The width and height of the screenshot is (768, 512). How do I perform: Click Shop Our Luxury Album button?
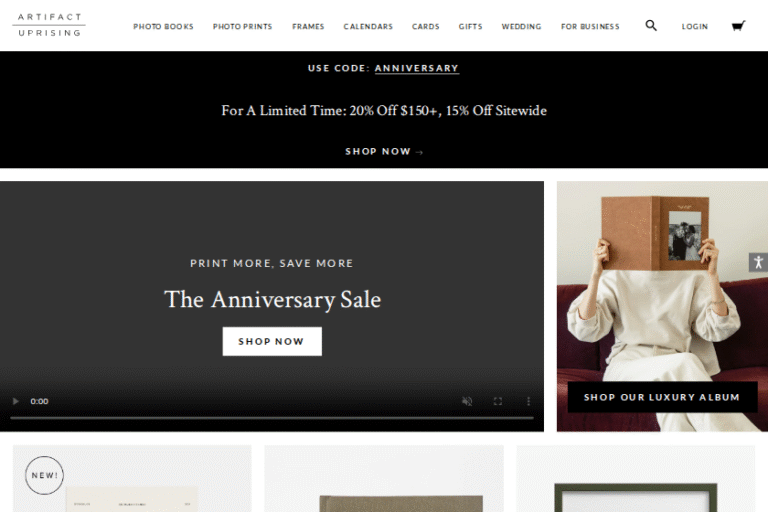click(x=662, y=397)
